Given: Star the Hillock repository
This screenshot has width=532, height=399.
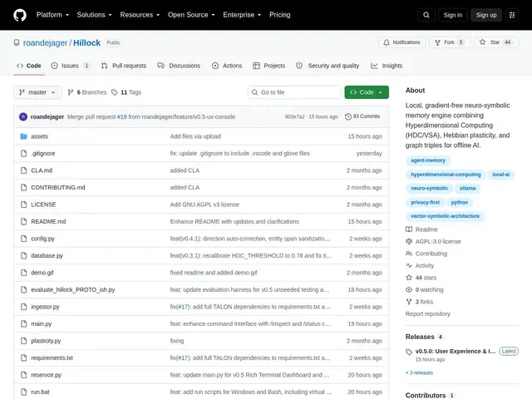Looking at the screenshot, I should click(x=495, y=42).
